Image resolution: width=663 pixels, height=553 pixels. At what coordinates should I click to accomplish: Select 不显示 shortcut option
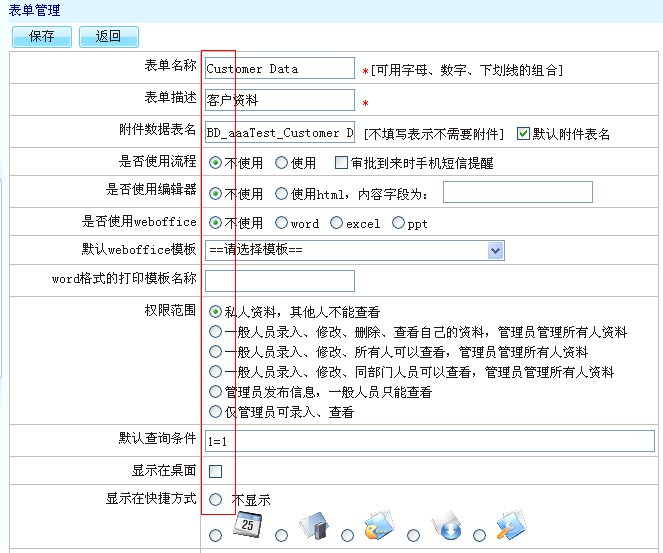coord(216,500)
